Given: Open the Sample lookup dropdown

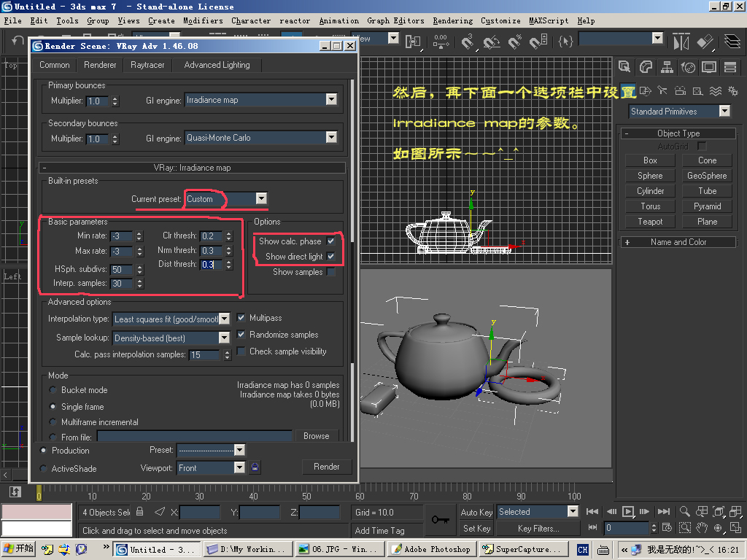Looking at the screenshot, I should pos(225,338).
